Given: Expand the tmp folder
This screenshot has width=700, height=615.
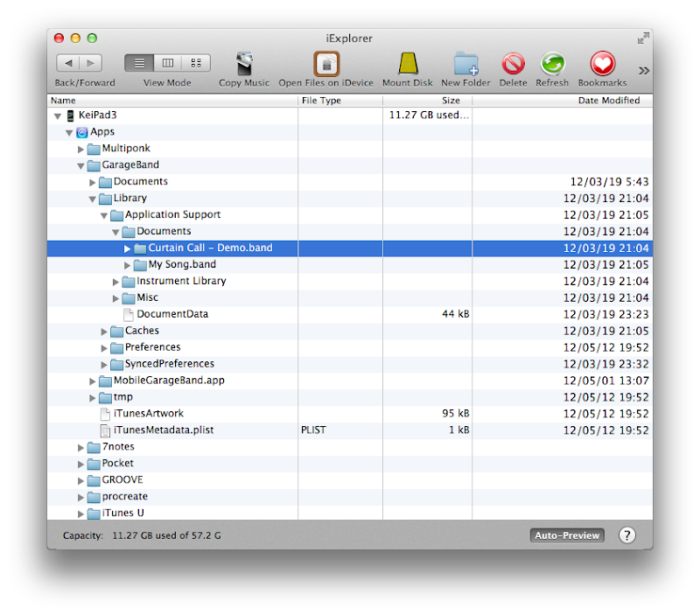Looking at the screenshot, I should 93,398.
